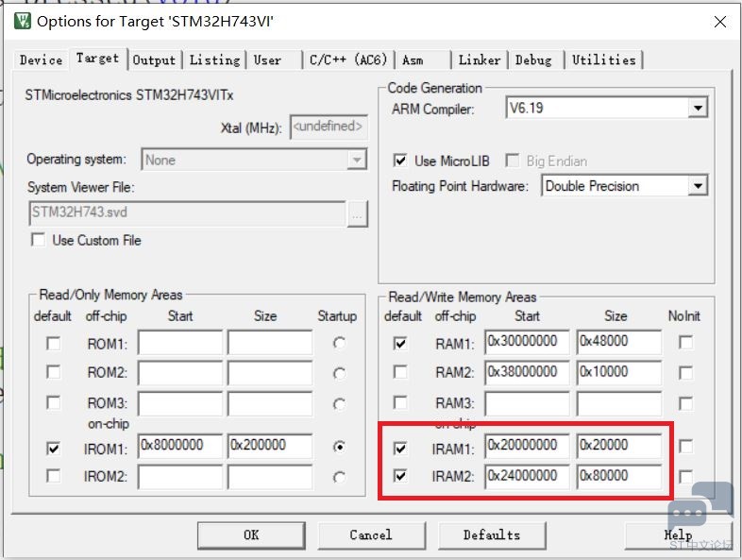This screenshot has width=742, height=560.
Task: Toggle the IRAM1 default checkbox
Action: [400, 448]
